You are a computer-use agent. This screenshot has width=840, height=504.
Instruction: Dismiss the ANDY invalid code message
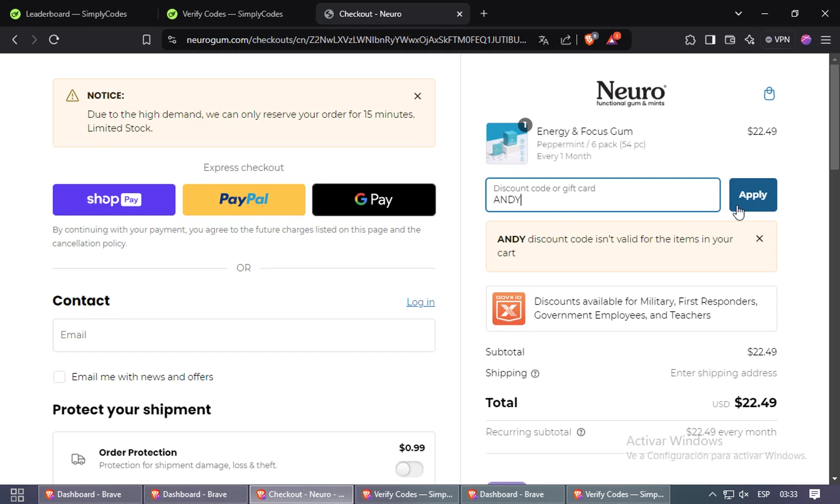click(x=759, y=239)
